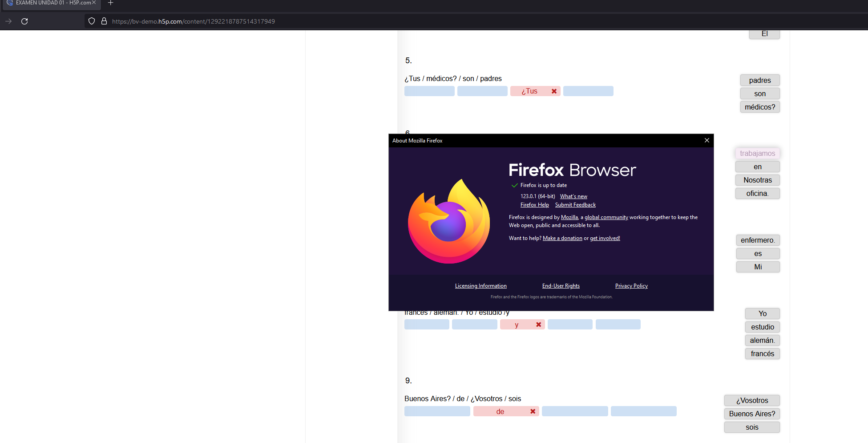This screenshot has height=443, width=868.
Task: Open Privacy Policy link
Action: pos(631,286)
